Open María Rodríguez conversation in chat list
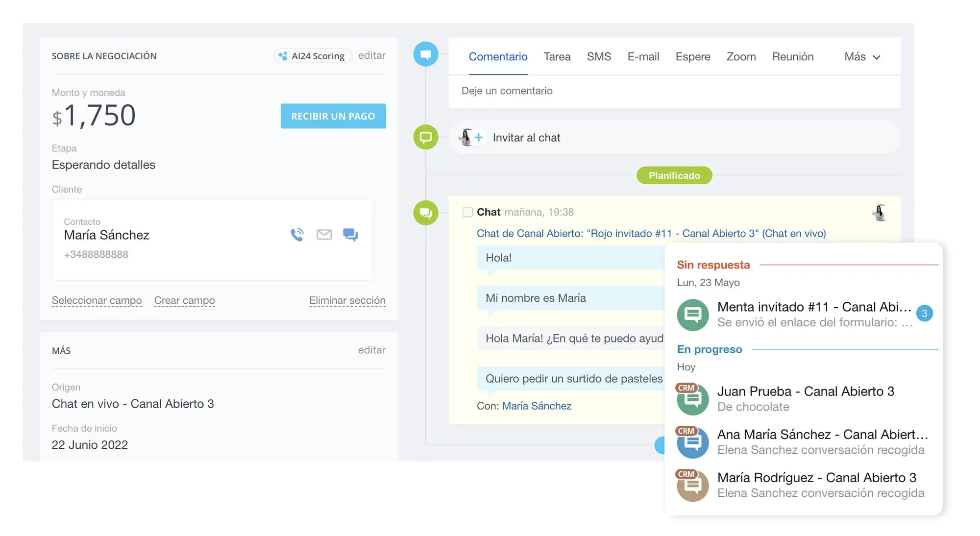 816,478
